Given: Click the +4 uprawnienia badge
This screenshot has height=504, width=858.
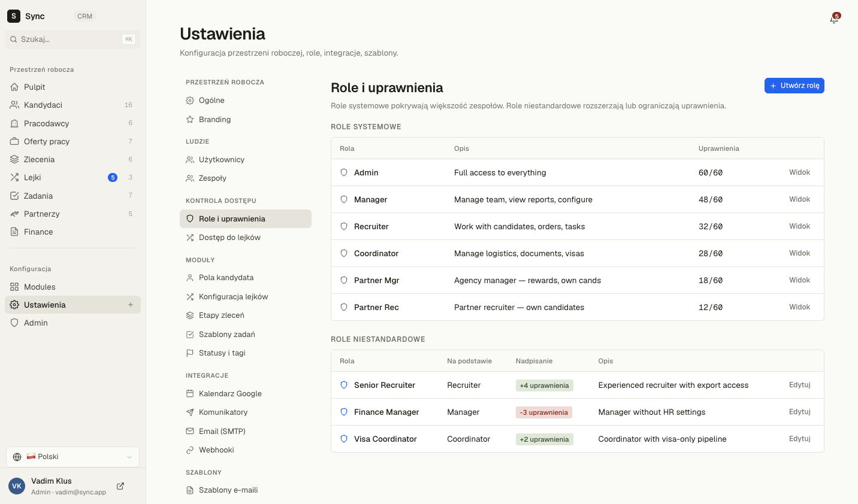Looking at the screenshot, I should tap(545, 385).
